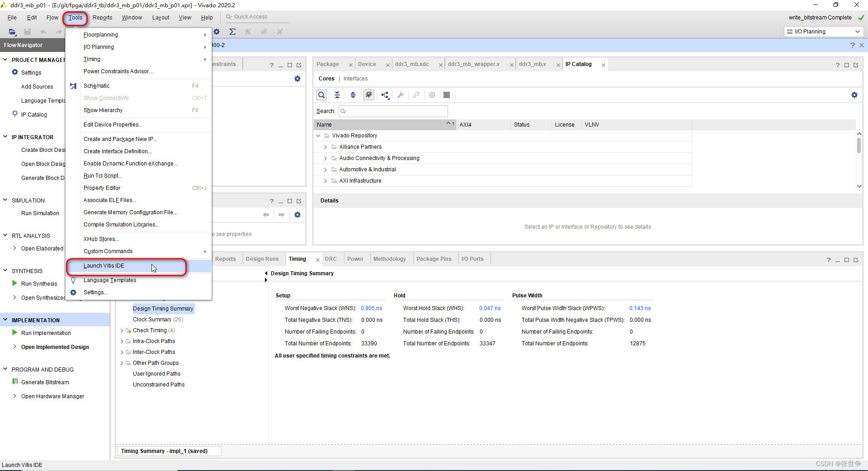Click the IP Catalog search field
The width and height of the screenshot is (868, 471).
(x=393, y=111)
